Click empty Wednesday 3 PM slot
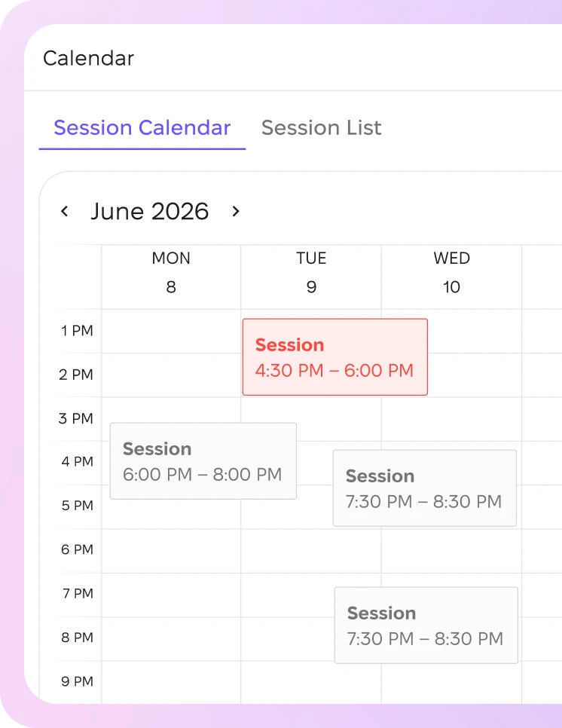562x728 pixels. tap(451, 419)
